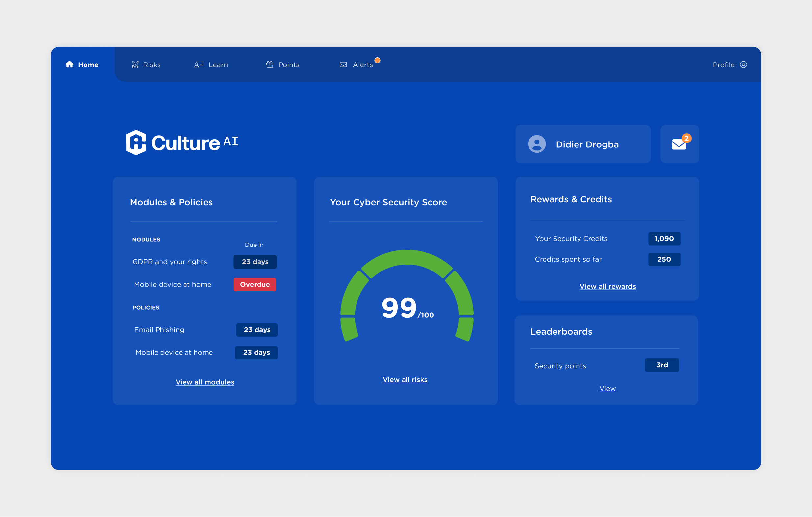This screenshot has width=812, height=517.
Task: Click View all rewards
Action: pos(607,286)
